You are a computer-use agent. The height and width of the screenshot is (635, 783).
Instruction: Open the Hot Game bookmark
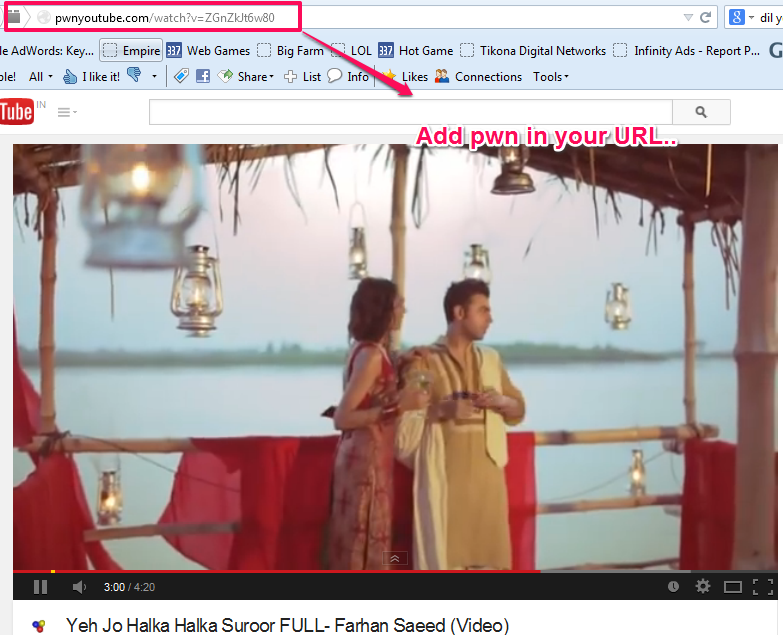coord(415,50)
